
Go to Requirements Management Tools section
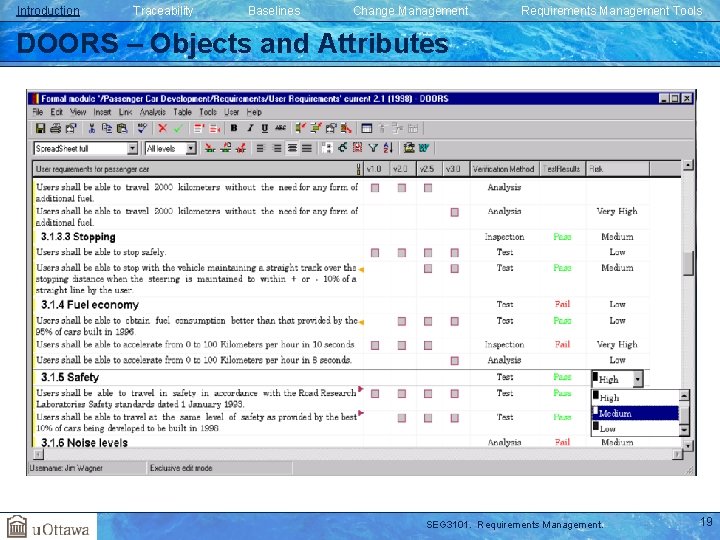pyautogui.click(x=612, y=11)
